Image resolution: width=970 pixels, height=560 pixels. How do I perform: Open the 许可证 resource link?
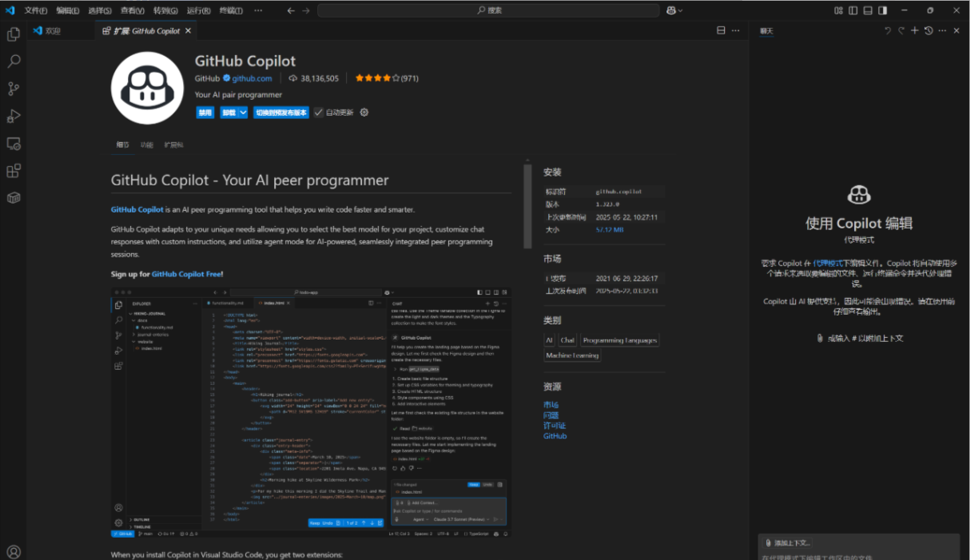555,426
